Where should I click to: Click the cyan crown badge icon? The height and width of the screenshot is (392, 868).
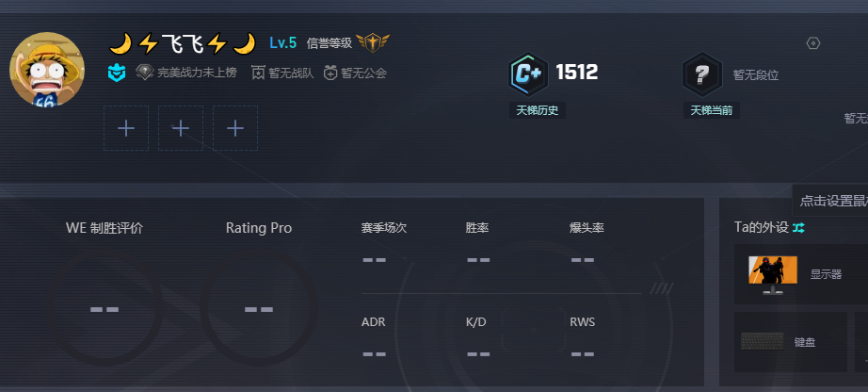coord(117,73)
